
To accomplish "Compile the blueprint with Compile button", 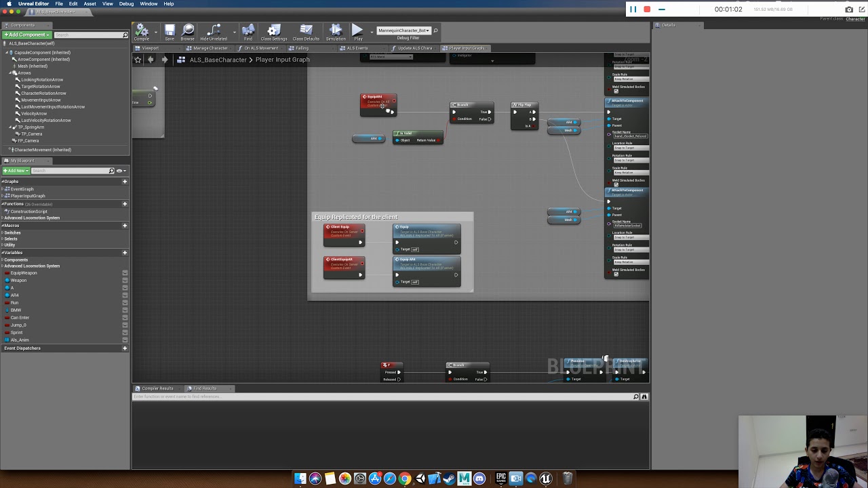I will (x=142, y=32).
